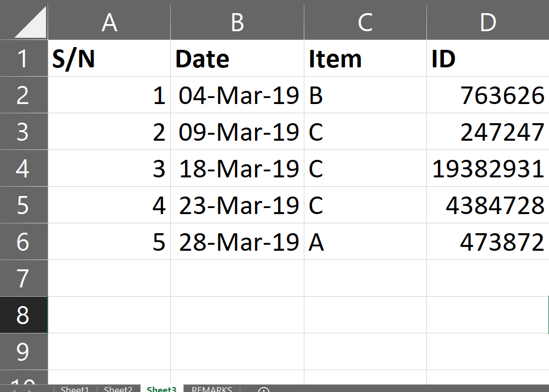Click row 4 header

coord(23,169)
